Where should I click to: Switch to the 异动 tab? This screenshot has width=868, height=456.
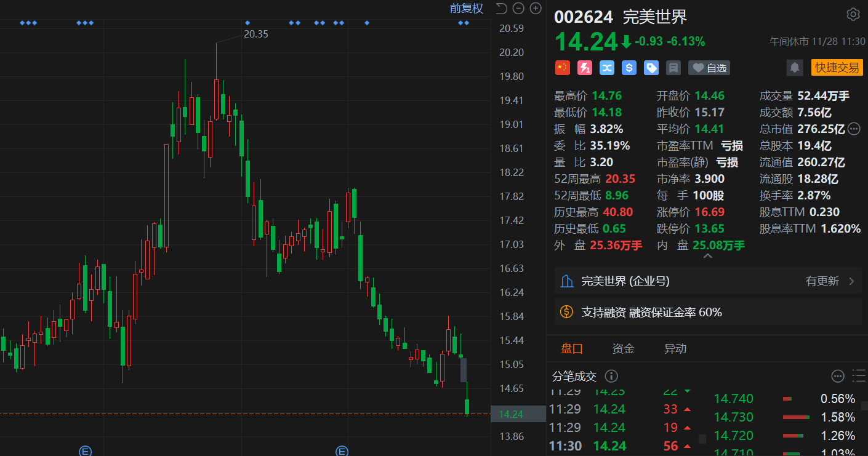(x=675, y=349)
